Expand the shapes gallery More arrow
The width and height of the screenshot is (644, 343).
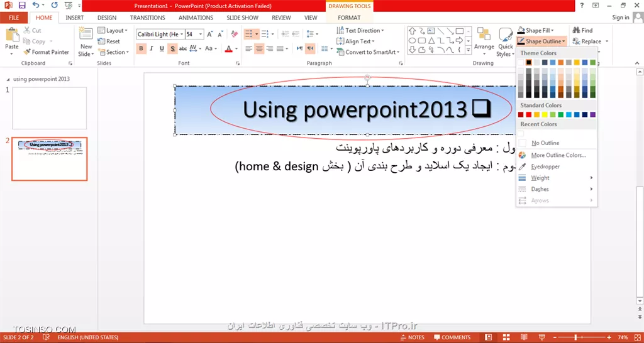click(x=468, y=50)
